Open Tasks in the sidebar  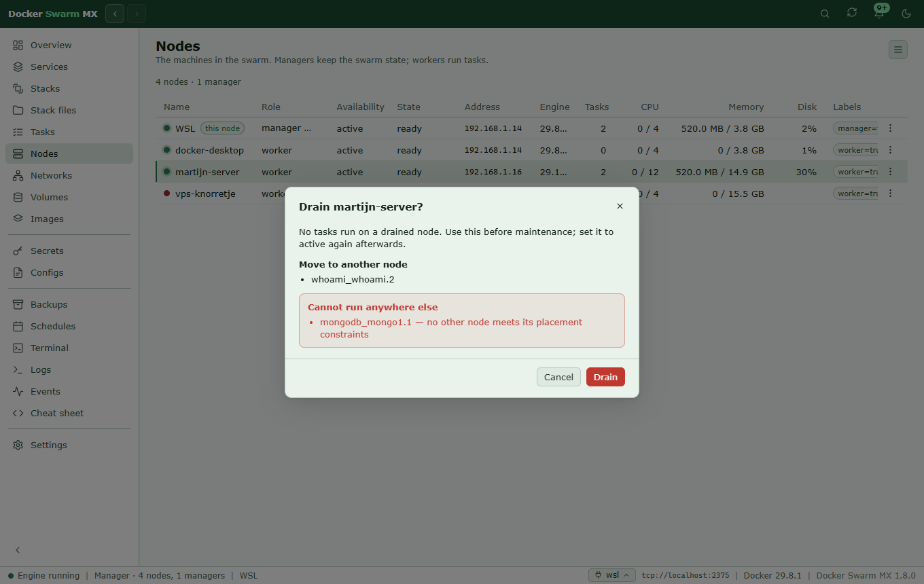(x=69, y=132)
